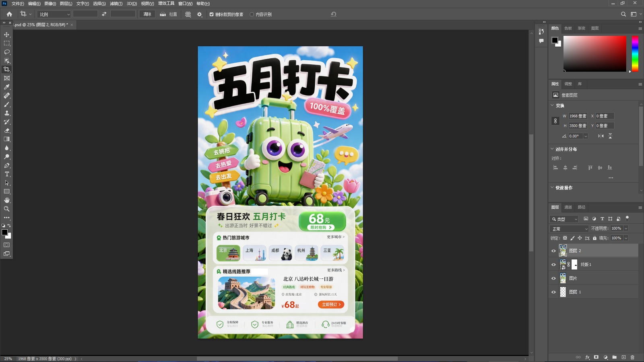
Task: Open layer filter 类型 dropdown
Action: (564, 219)
